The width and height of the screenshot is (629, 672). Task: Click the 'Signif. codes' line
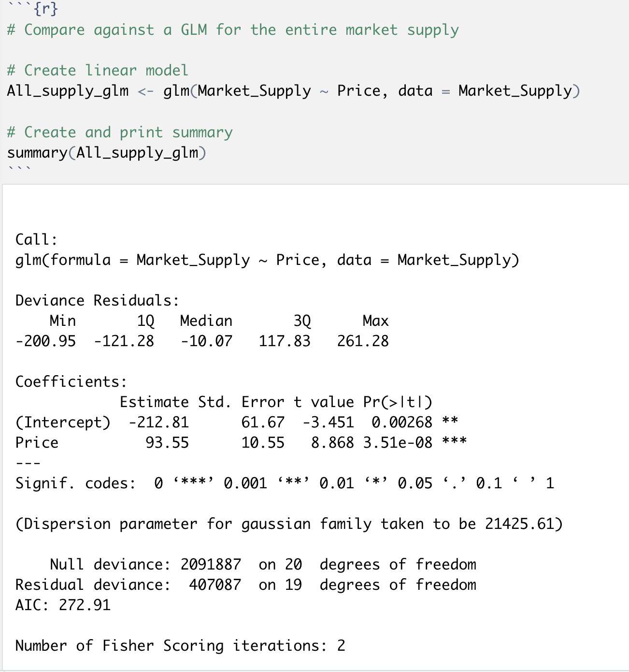(284, 483)
